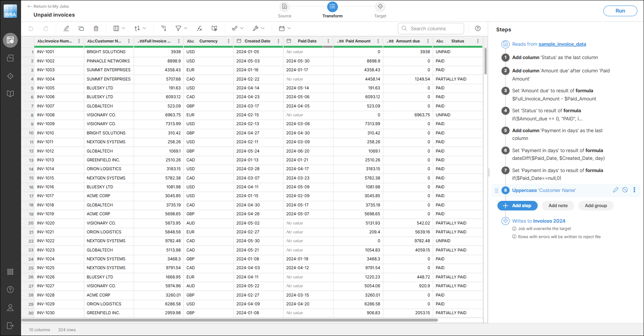Expand the columns dropdown

(x=119, y=28)
